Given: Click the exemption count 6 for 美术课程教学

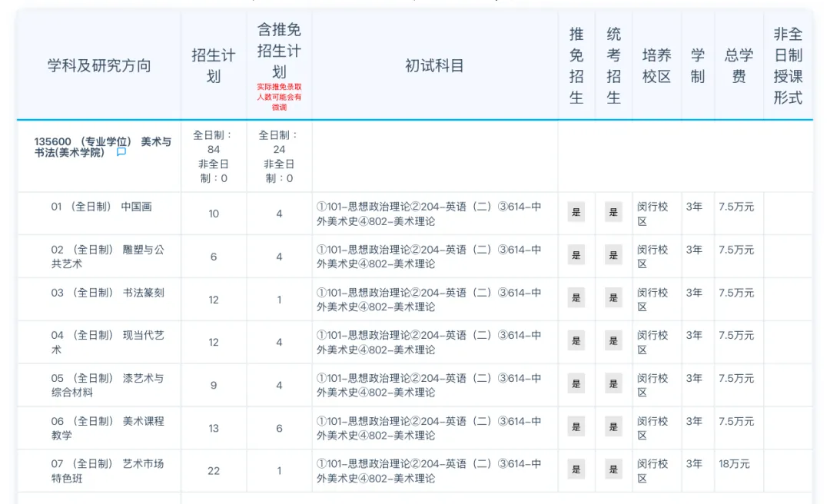Looking at the screenshot, I should tap(279, 428).
